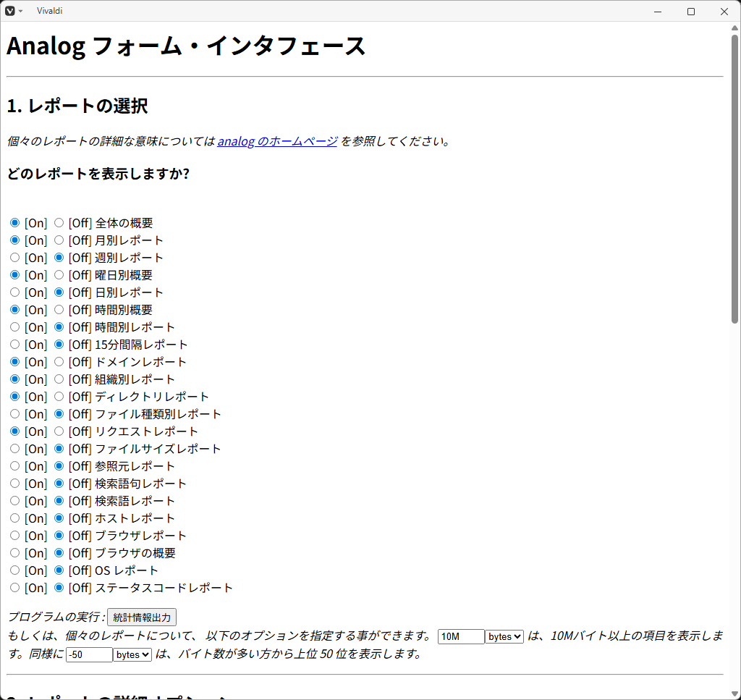Open the bytes dropdown next to 10M
Viewport: 741px width, 700px height.
click(504, 637)
